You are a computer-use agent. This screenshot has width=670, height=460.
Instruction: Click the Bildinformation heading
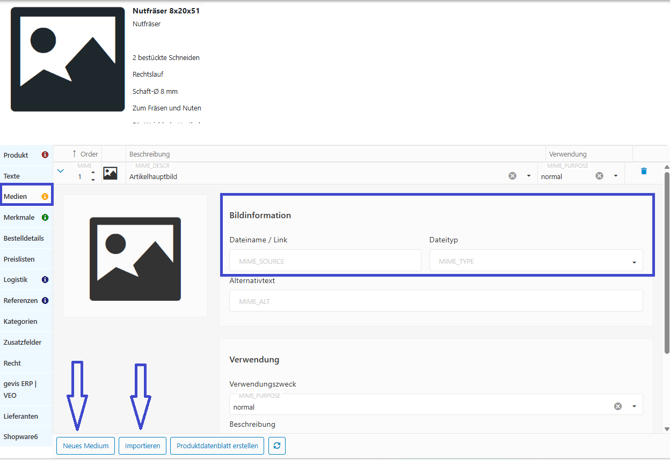(260, 215)
